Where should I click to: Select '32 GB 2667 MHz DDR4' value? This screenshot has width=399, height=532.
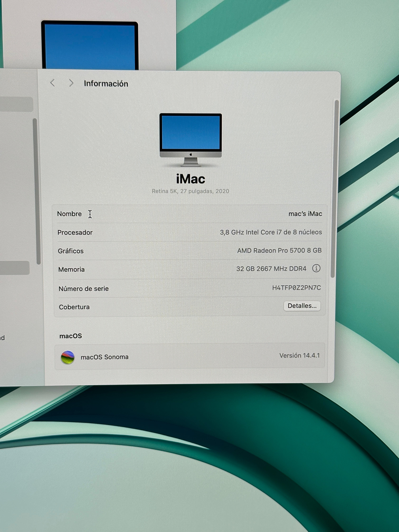tap(271, 269)
